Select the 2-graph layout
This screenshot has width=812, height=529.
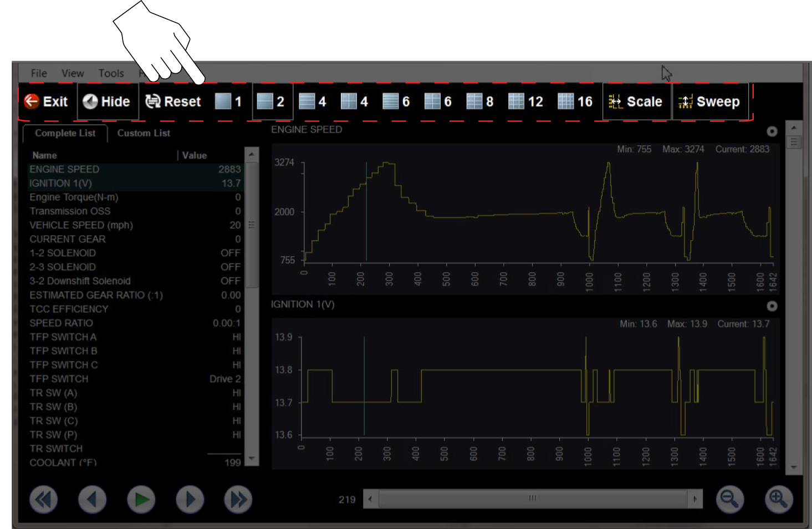tap(272, 101)
